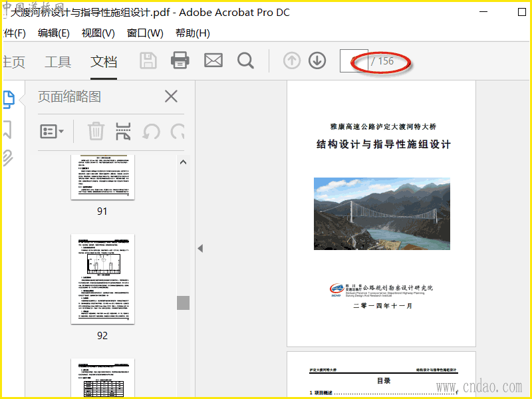
Task: Click thumbnail scrollbar up arrow
Action: coord(184,162)
